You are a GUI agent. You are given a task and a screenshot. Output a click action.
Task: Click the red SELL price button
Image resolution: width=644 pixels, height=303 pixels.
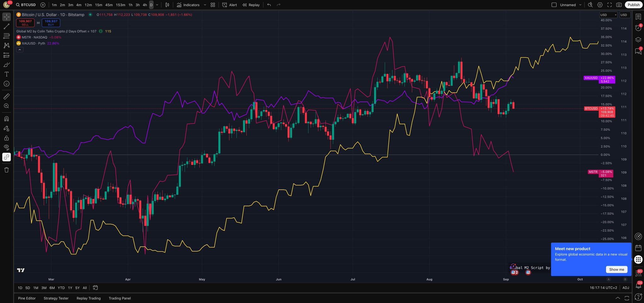pyautogui.click(x=25, y=23)
